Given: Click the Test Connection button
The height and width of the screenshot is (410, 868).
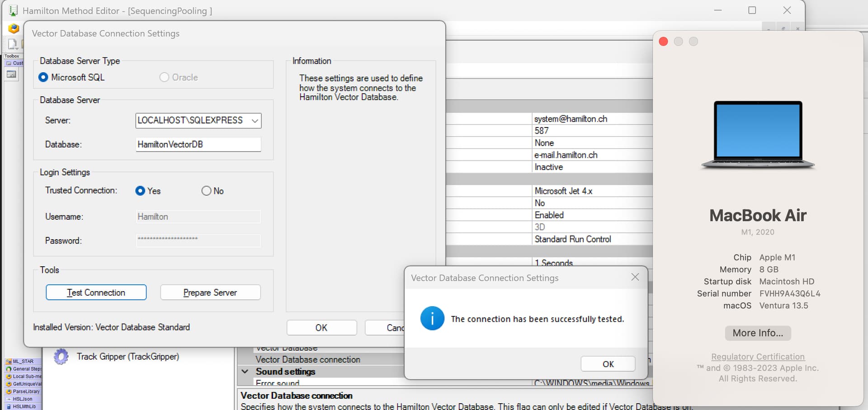Looking at the screenshot, I should point(96,292).
